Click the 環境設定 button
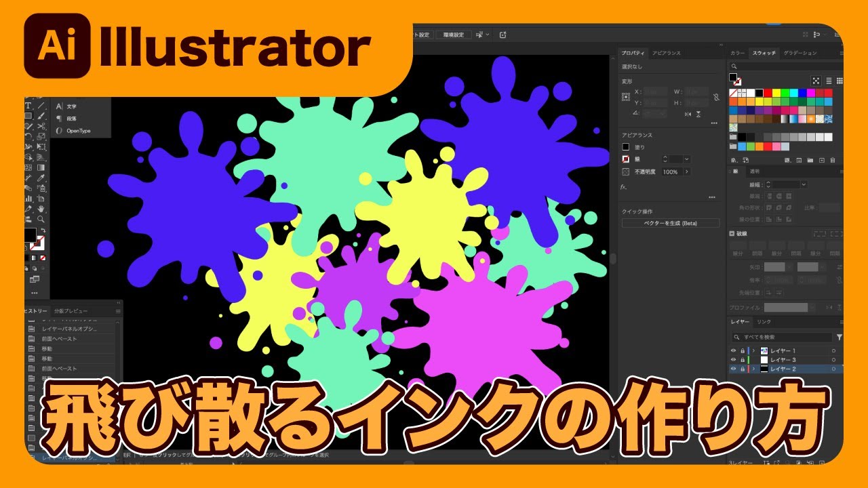Image resolution: width=868 pixels, height=488 pixels. click(x=454, y=35)
